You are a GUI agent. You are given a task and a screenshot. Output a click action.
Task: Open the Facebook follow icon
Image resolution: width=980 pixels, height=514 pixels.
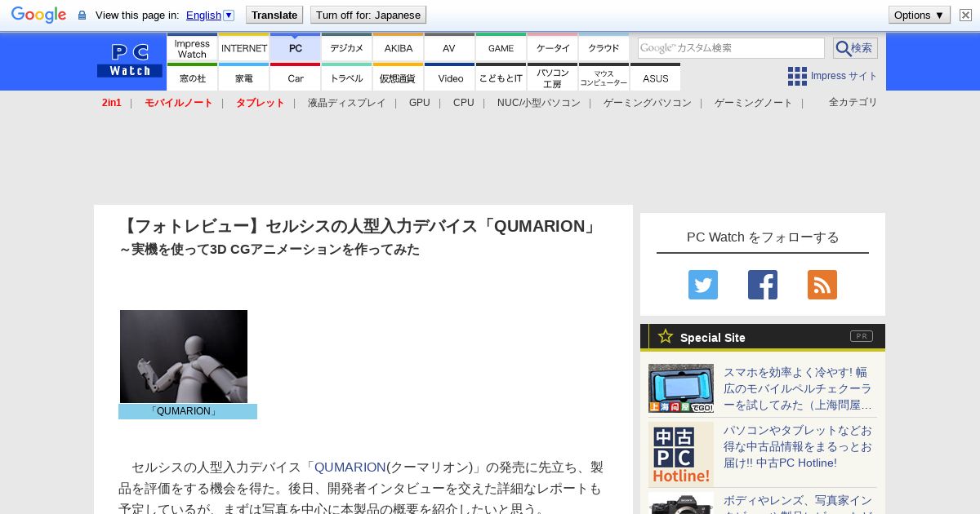pos(763,285)
